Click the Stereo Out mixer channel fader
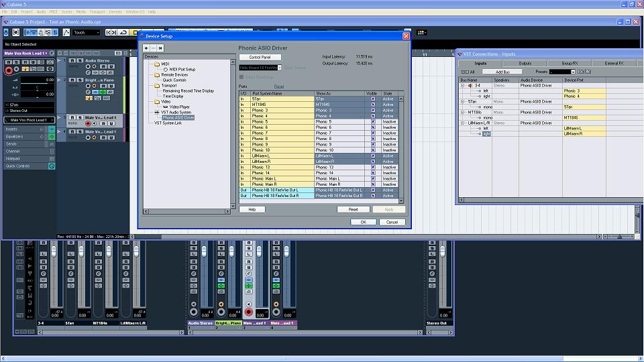The image size is (644, 362). (443, 251)
